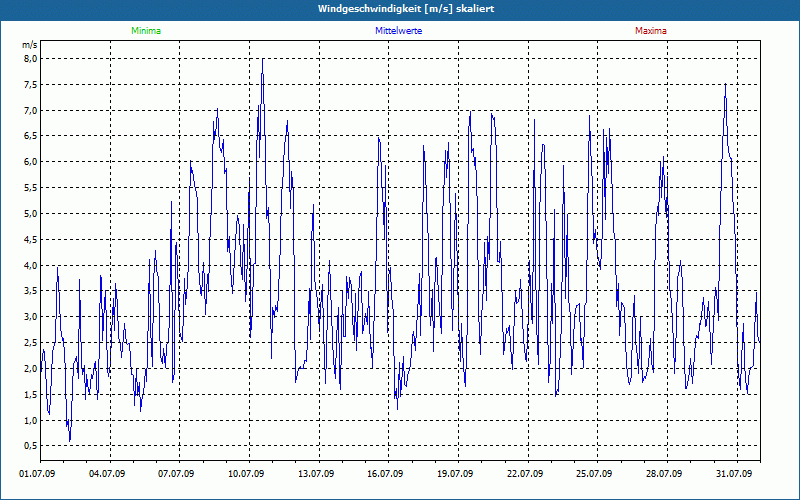Viewport: 800px width, 500px height.
Task: Click the m/s unit label
Action: click(x=30, y=45)
